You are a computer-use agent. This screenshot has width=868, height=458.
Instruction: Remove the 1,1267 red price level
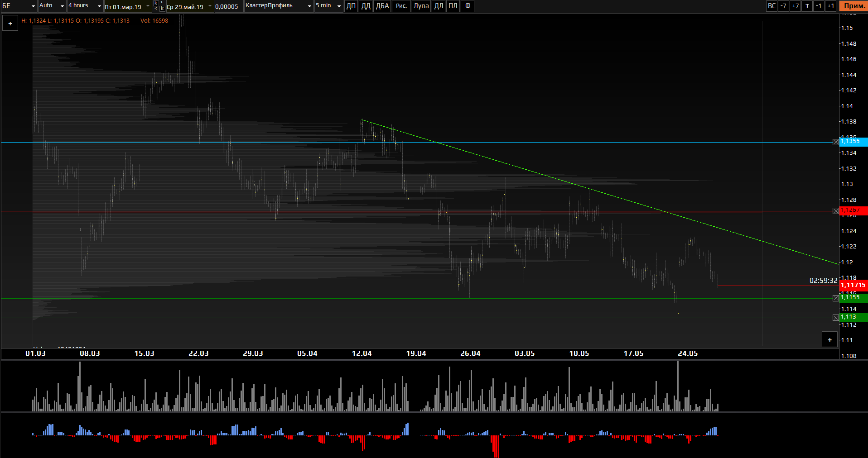(x=835, y=211)
